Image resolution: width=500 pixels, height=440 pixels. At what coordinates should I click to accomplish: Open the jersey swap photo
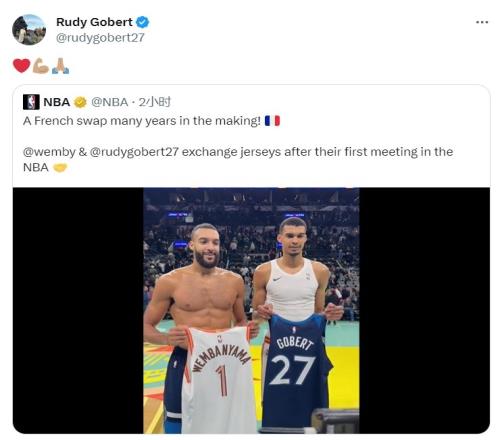pyautogui.click(x=251, y=311)
